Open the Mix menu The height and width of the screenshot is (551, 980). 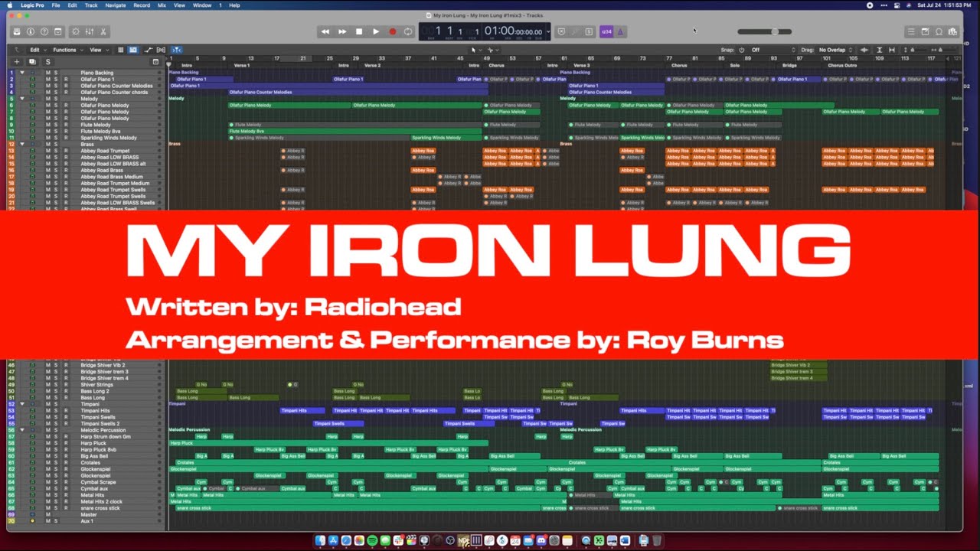(x=162, y=5)
